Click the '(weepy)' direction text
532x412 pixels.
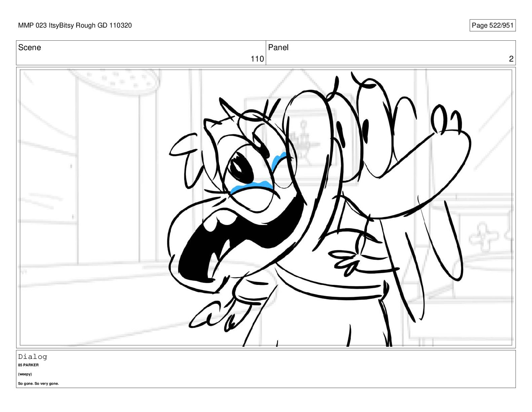point(25,374)
